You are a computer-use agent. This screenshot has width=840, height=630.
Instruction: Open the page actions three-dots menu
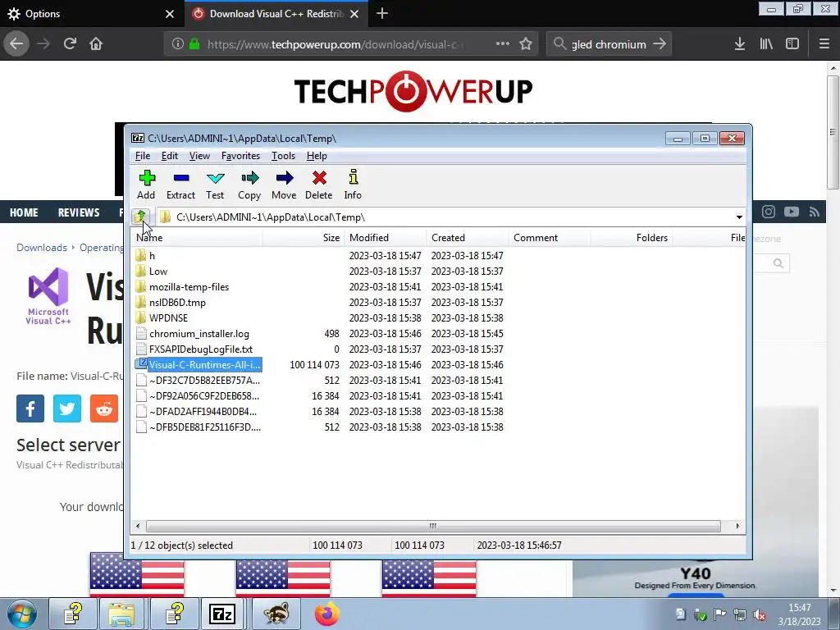point(503,44)
